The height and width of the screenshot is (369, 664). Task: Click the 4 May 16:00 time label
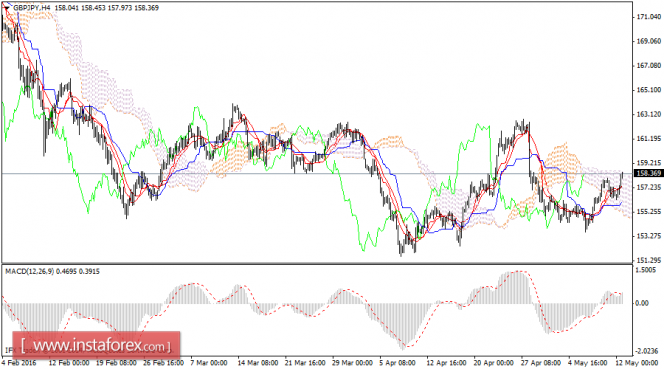click(x=587, y=363)
